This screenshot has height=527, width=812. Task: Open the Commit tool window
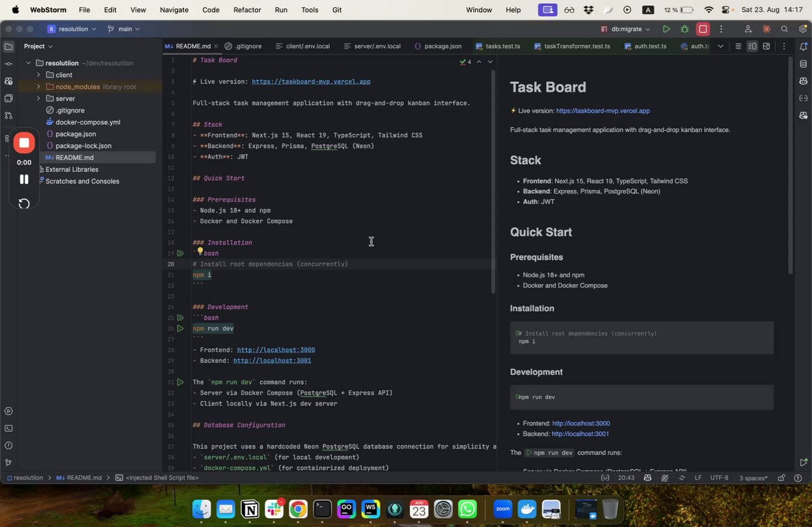pyautogui.click(x=8, y=63)
